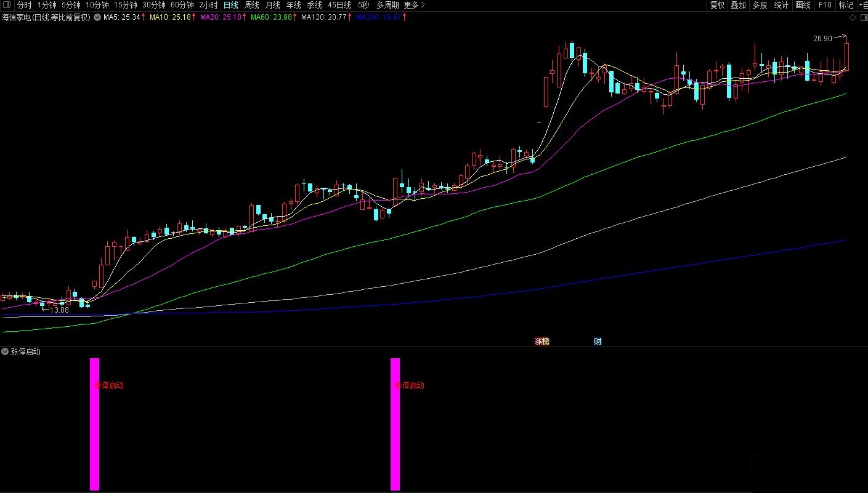This screenshot has height=493, width=868.
Task: Add the stock to the +自 watchlist
Action: pos(863,5)
